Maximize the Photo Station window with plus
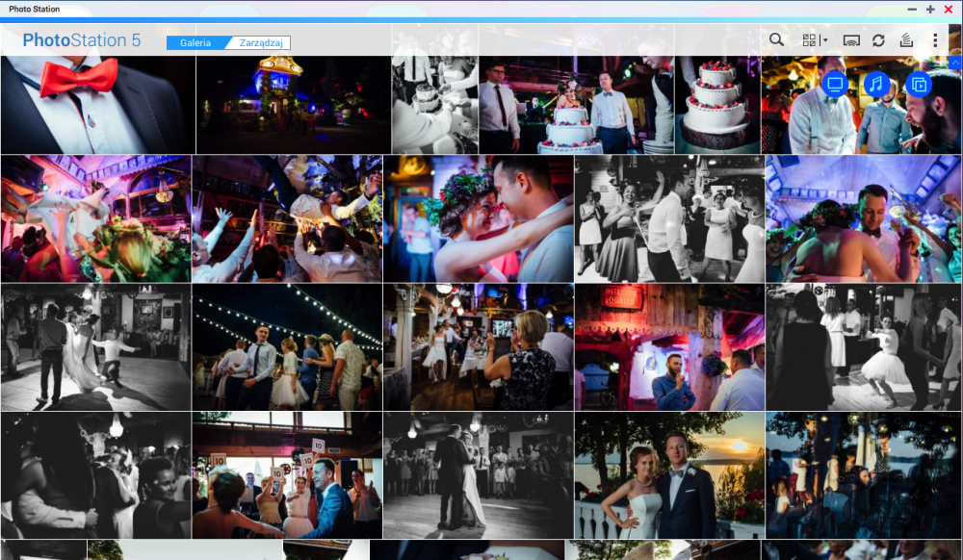963x560 pixels. point(930,10)
